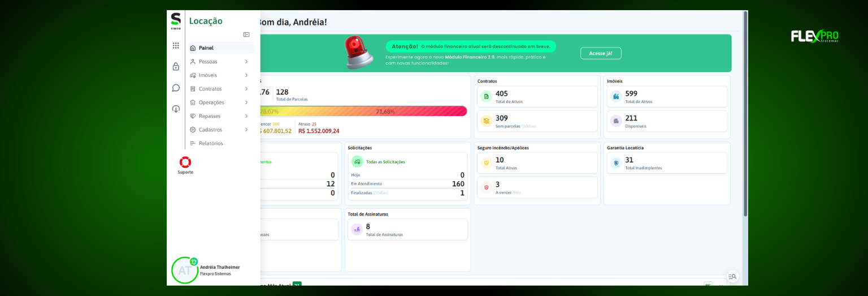Click the download arrow icon in sidebar

176,109
